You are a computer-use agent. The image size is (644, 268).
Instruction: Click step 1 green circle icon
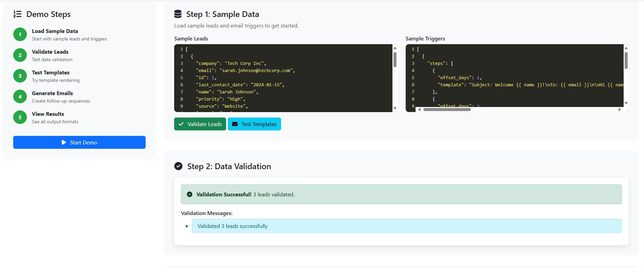pyautogui.click(x=20, y=34)
